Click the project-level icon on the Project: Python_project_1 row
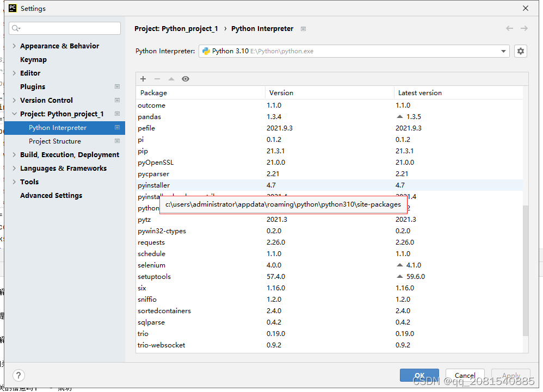The height and width of the screenshot is (392, 543). coord(117,114)
